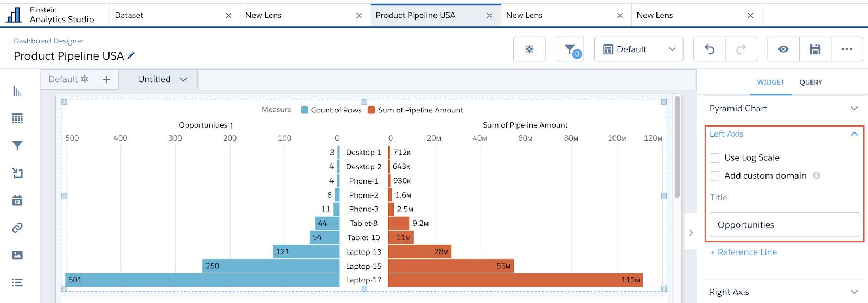868x303 pixels.
Task: Enable Use Log Scale checkbox
Action: [x=714, y=157]
